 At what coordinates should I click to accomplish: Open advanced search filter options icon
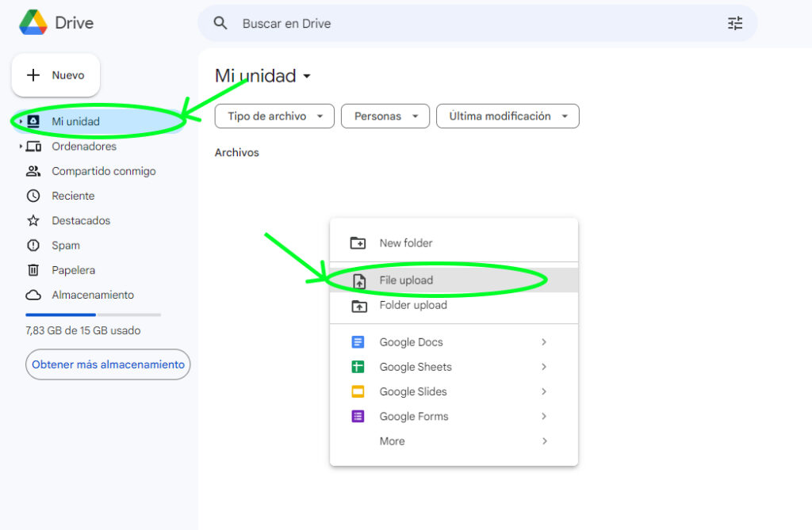735,23
